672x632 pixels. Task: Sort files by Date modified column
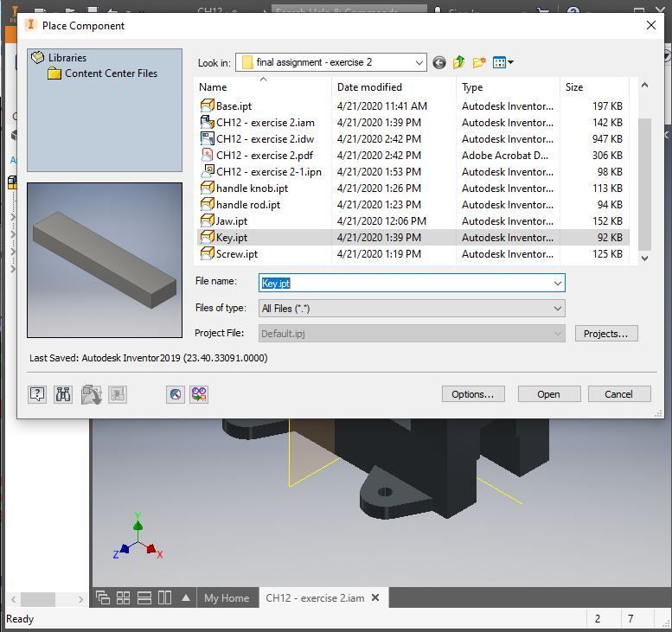tap(394, 87)
